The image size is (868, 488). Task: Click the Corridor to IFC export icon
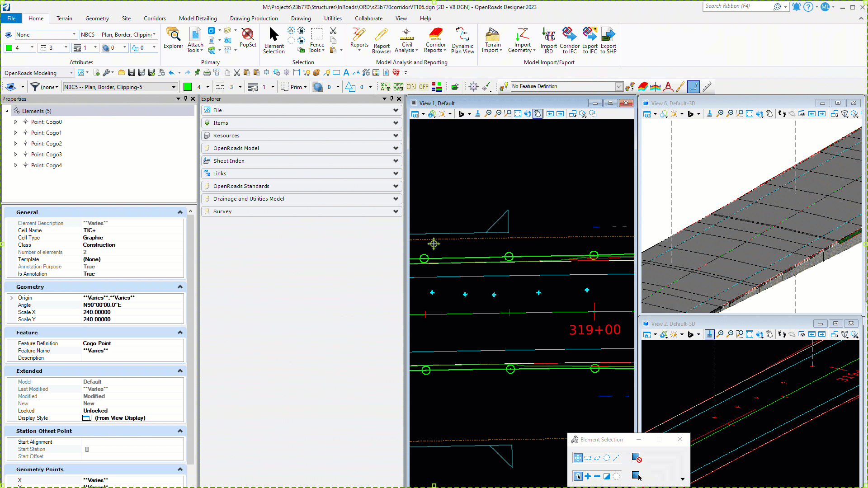(569, 40)
